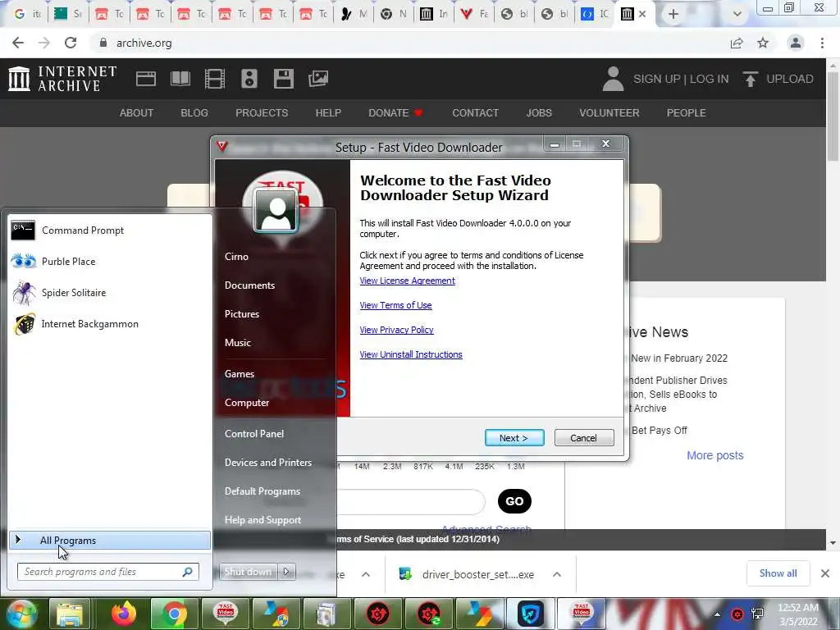Open a new Chrome tab
Image resolution: width=840 pixels, height=630 pixels.
673,15
